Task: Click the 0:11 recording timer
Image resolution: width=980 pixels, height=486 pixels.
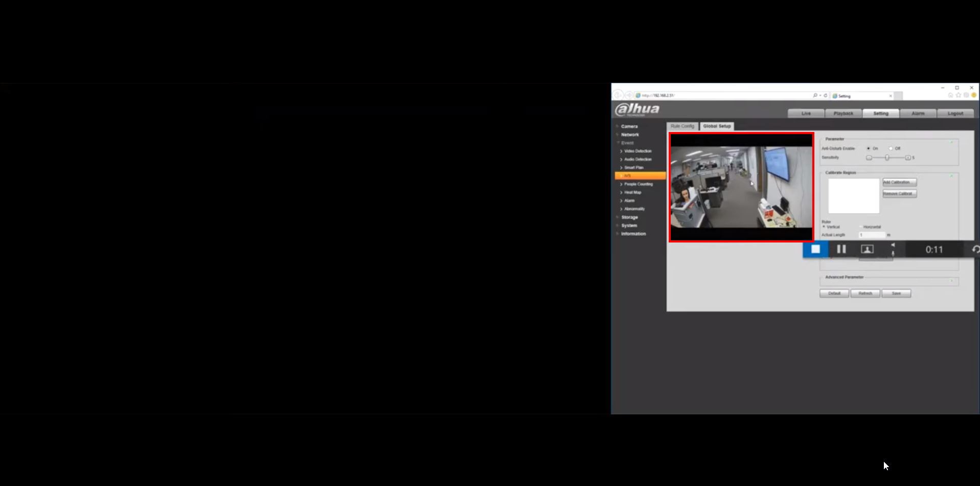Action: (x=934, y=249)
